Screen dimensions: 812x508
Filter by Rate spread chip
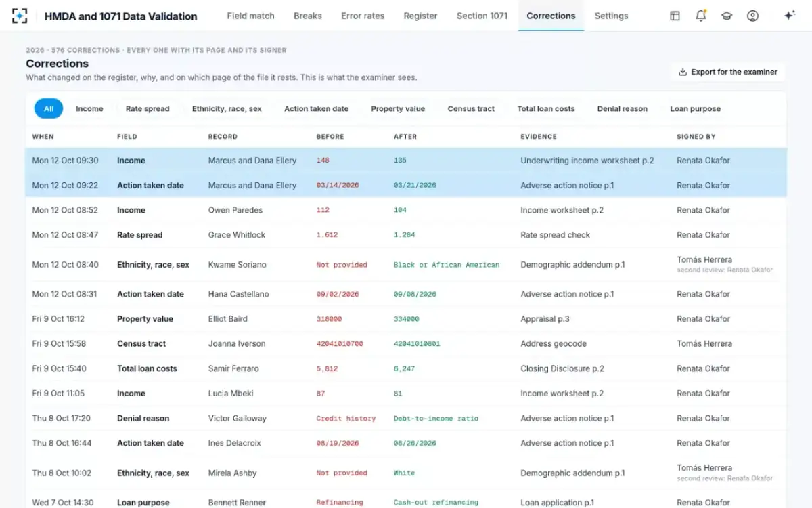(x=148, y=108)
